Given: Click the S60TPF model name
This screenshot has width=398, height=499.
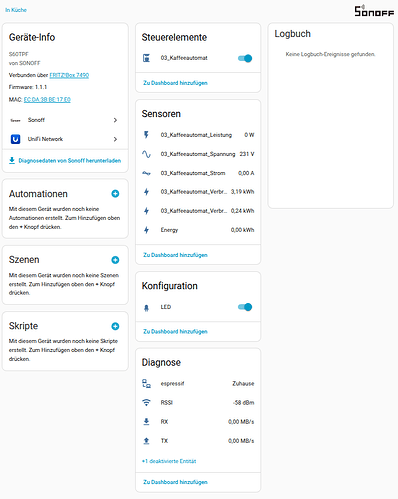Looking at the screenshot, I should pos(19,54).
